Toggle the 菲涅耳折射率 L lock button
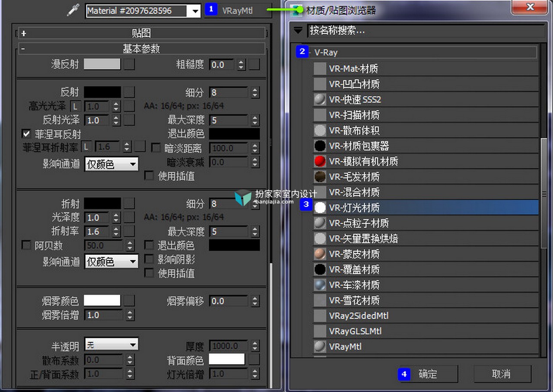Screen dimensions: 553x392 pos(86,147)
